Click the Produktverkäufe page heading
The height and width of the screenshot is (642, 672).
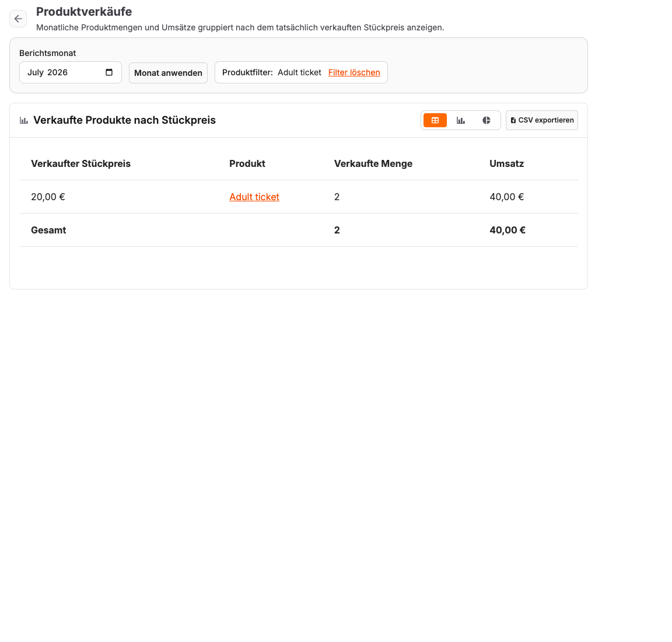pyautogui.click(x=84, y=12)
